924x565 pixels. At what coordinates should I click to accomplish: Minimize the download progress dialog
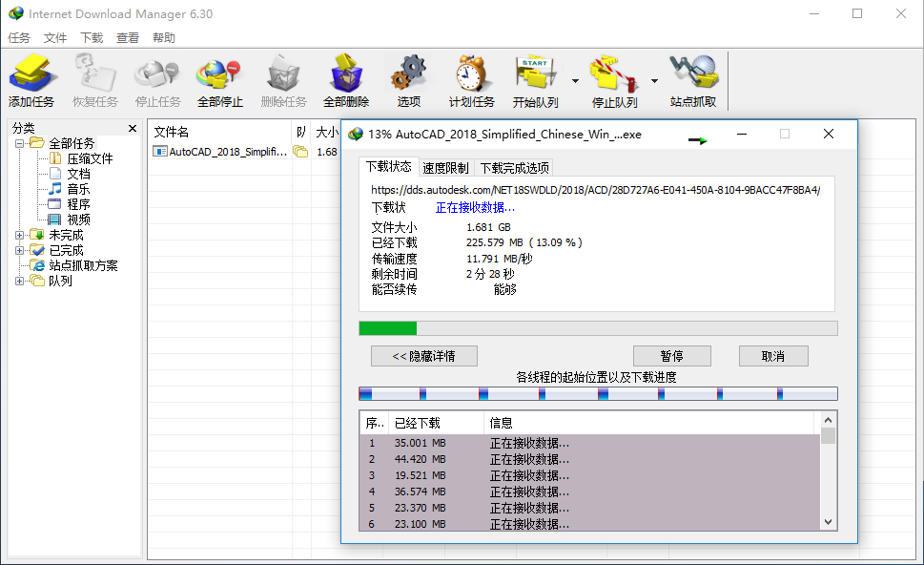point(742,135)
